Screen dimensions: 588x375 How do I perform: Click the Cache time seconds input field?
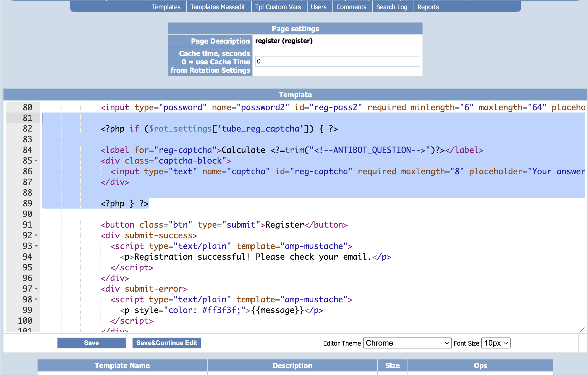coord(338,61)
